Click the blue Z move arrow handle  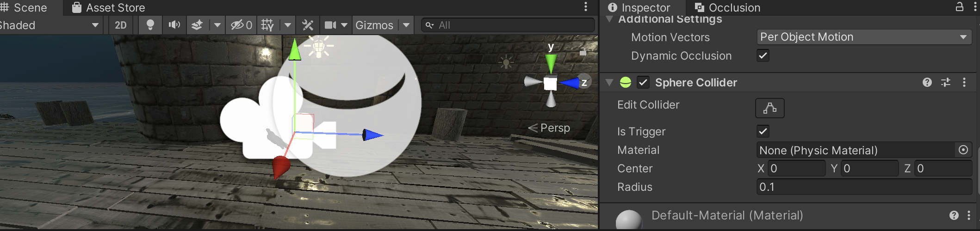[372, 135]
